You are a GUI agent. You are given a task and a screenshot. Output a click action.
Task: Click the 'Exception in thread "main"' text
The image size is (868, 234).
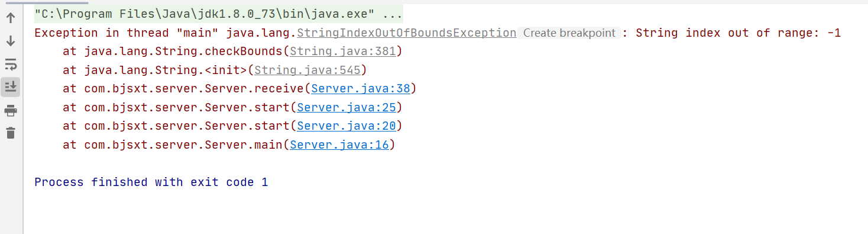(119, 33)
